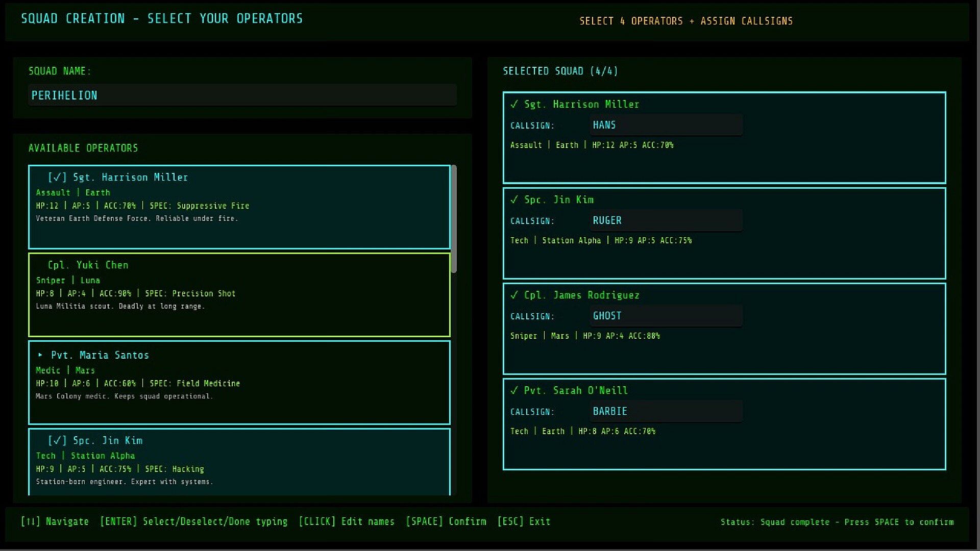Viewport: 980px width, 551px height.
Task: Edit the HANS callsign field
Action: [666, 125]
